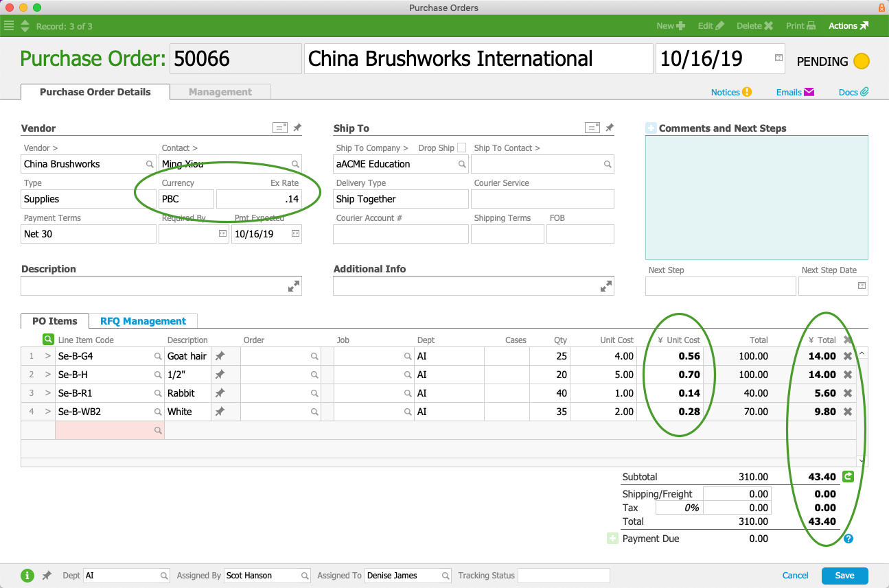Open line item Se-B-H details arrow
The image size is (889, 588).
[48, 375]
